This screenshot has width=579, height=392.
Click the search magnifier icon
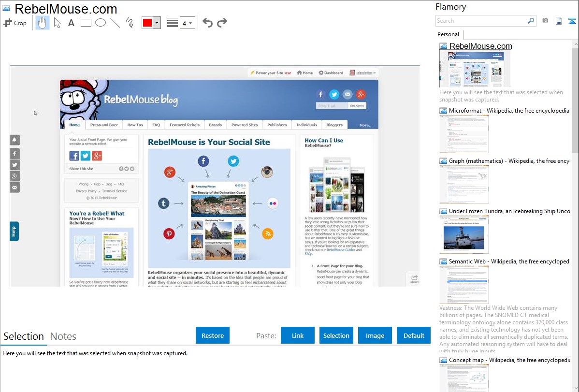point(531,21)
